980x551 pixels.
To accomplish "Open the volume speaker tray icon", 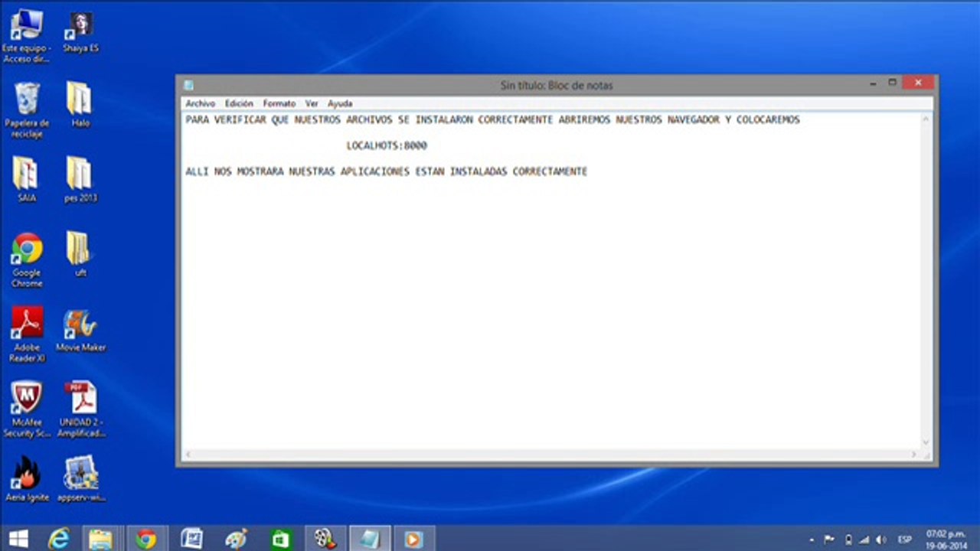I will click(x=881, y=540).
